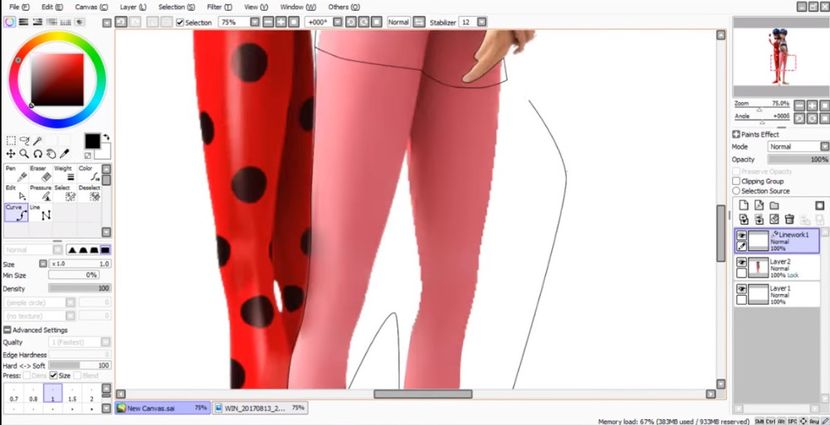830x425 pixels.
Task: Delete the selected layer with trash icon
Action: click(789, 219)
